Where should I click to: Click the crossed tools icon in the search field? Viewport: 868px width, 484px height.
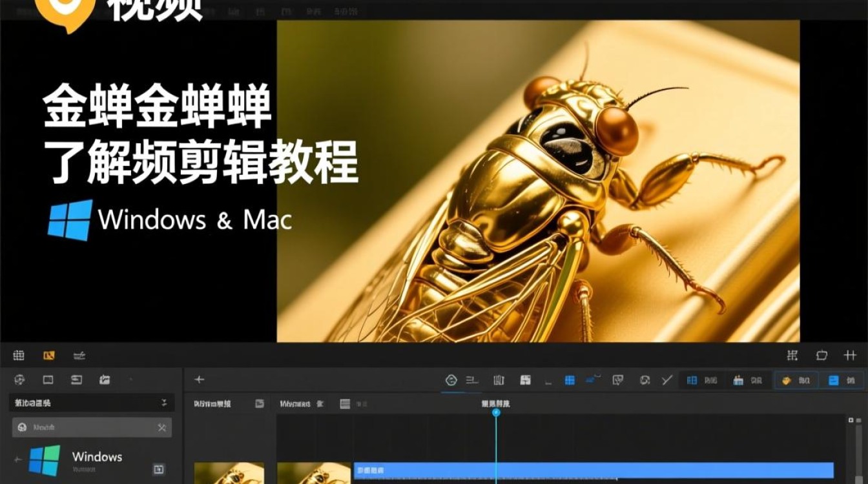click(x=162, y=427)
